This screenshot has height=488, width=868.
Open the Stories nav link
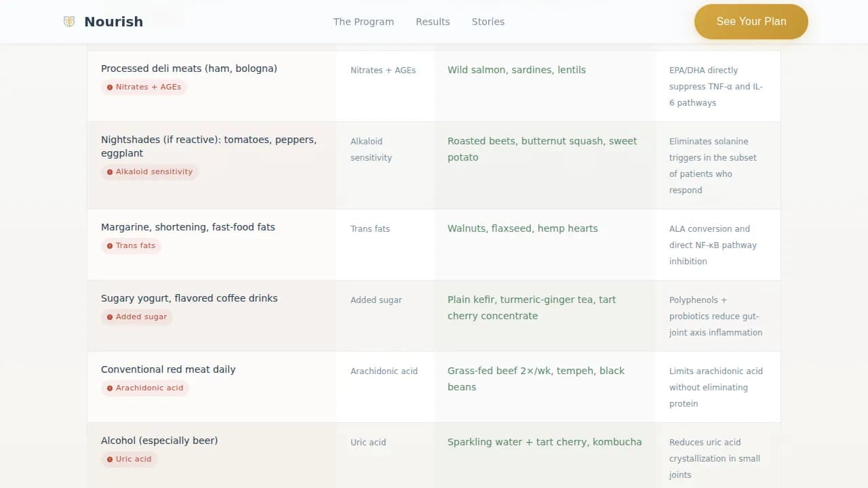click(x=488, y=22)
